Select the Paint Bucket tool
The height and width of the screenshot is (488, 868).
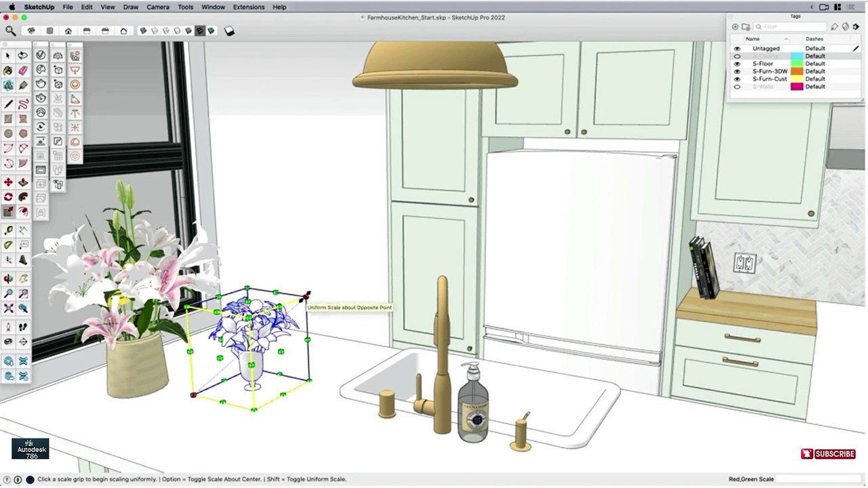pos(8,70)
